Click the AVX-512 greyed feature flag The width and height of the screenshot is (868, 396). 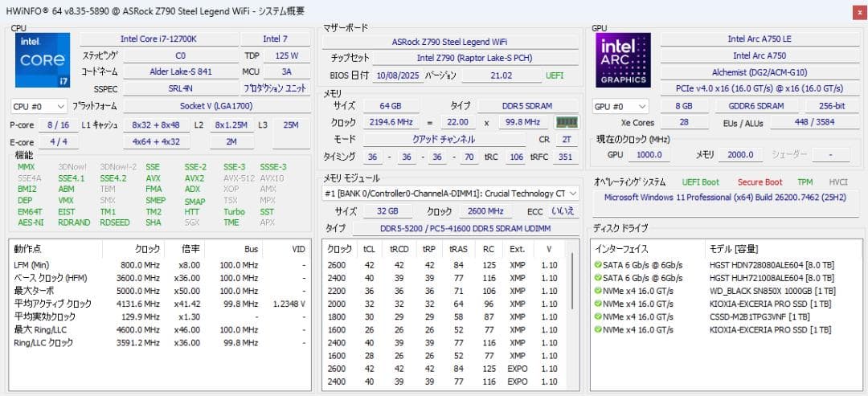click(239, 178)
